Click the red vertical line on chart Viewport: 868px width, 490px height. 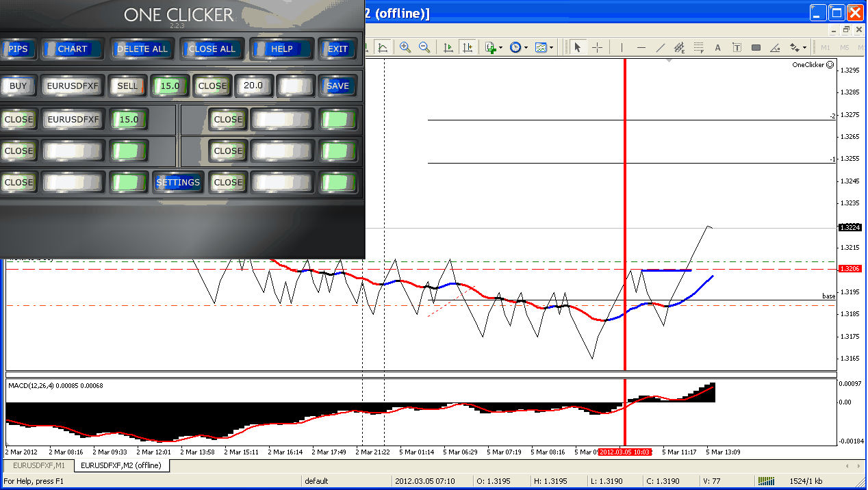pos(625,205)
